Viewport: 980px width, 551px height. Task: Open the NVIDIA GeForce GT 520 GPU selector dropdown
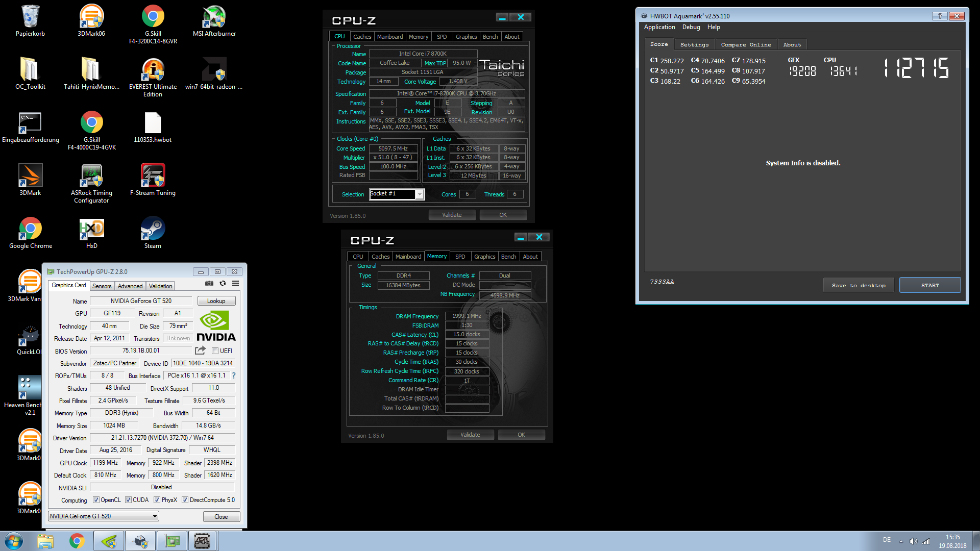(104, 516)
